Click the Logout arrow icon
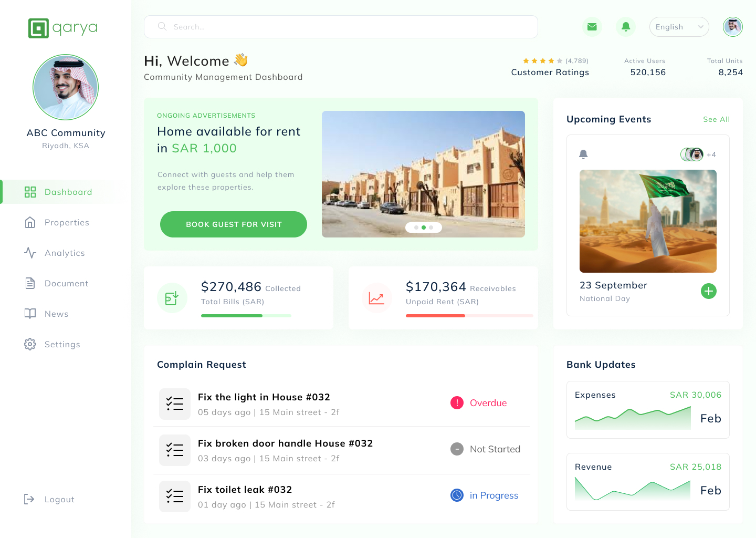 pos(29,500)
